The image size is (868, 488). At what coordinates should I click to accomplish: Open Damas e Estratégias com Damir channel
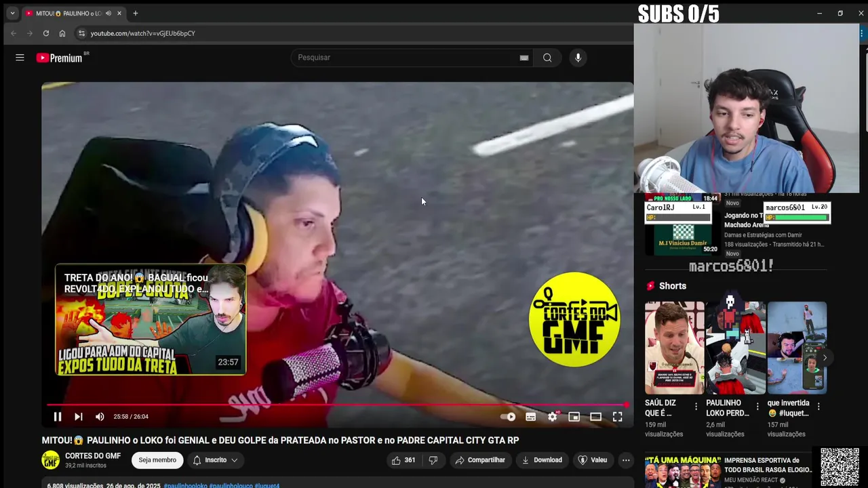click(763, 235)
